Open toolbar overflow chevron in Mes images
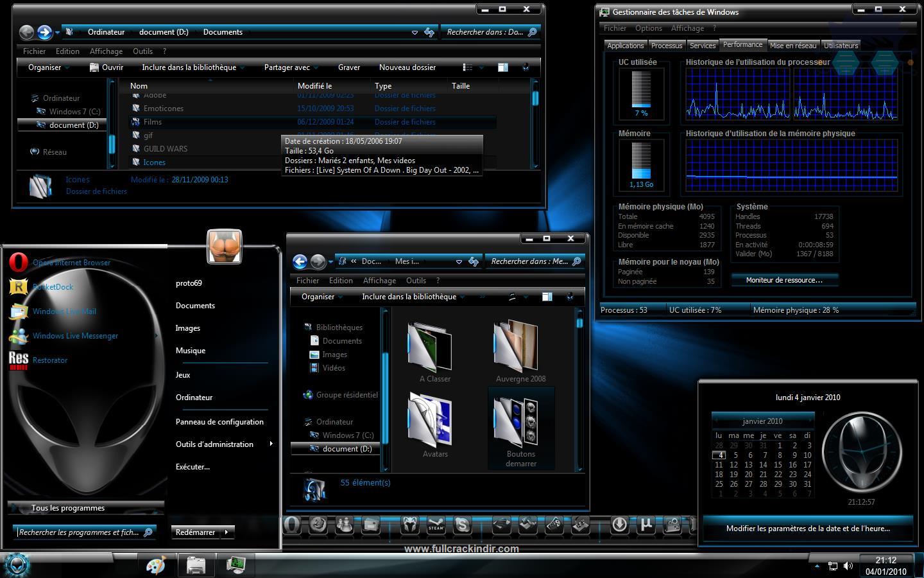This screenshot has height=578, width=924. pos(481,296)
